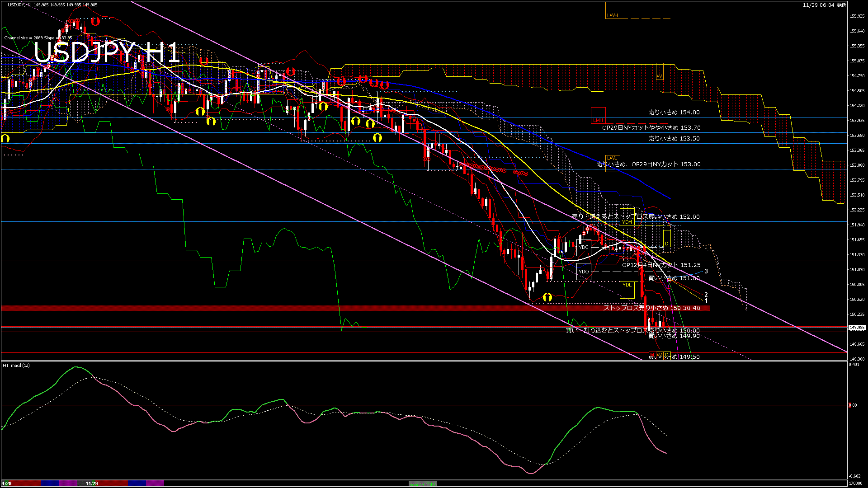Select the 買い小さめ 149.50 label

pyautogui.click(x=674, y=357)
